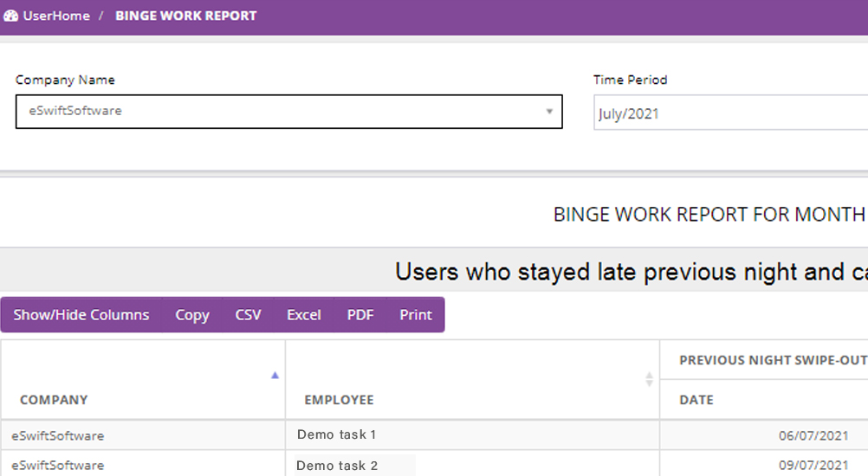Copy the table using the Copy button
The height and width of the screenshot is (476, 868).
[192, 315]
